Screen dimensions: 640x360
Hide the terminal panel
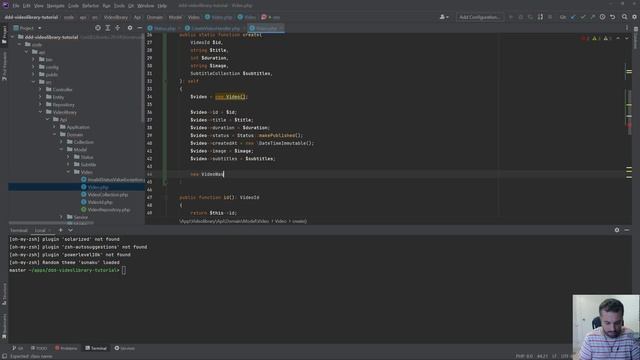pos(627,230)
